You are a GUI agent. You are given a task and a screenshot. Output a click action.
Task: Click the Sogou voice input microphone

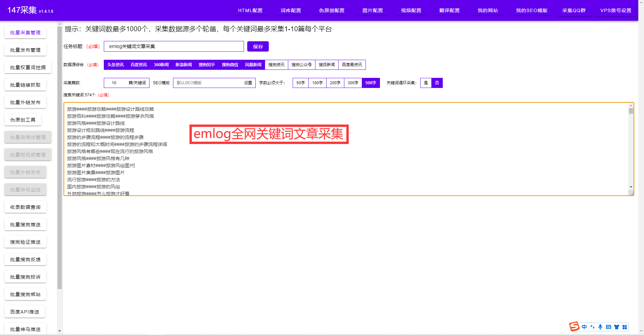pyautogui.click(x=600, y=327)
